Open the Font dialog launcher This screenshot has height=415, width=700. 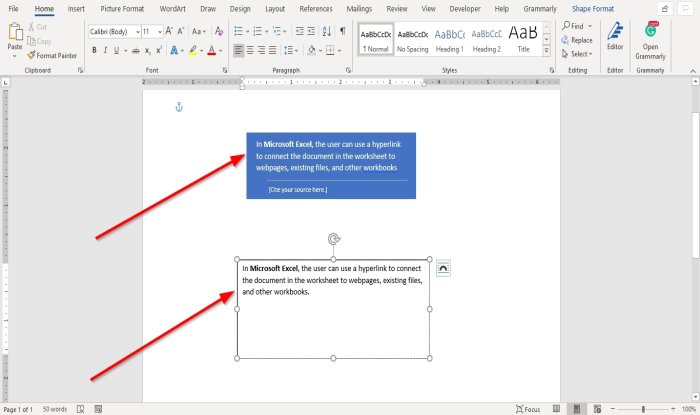(225, 70)
